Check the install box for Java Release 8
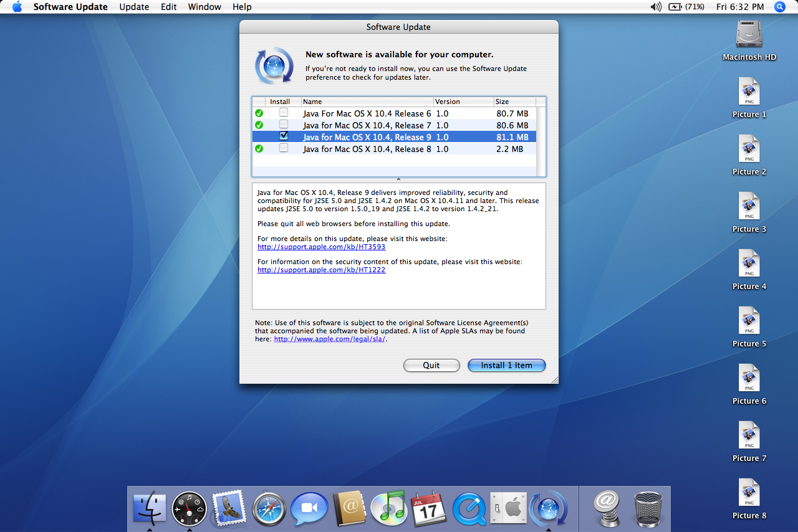This screenshot has height=532, width=798. (284, 148)
